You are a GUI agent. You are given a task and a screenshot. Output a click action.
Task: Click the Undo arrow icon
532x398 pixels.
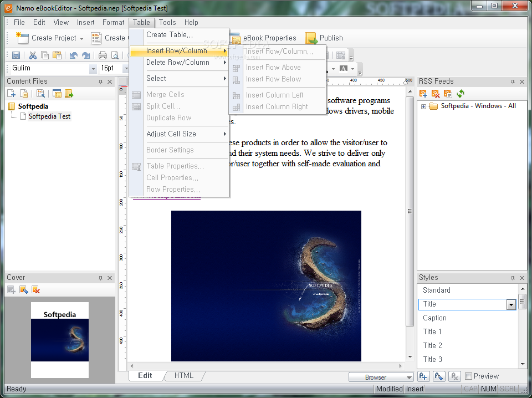pyautogui.click(x=74, y=55)
